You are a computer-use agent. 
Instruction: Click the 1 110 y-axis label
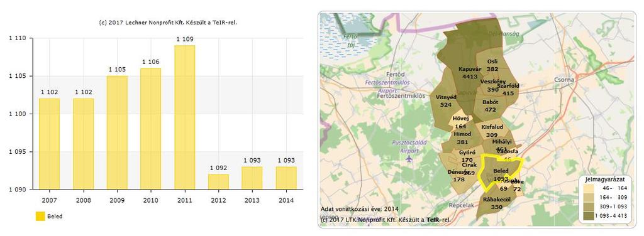click(x=17, y=38)
